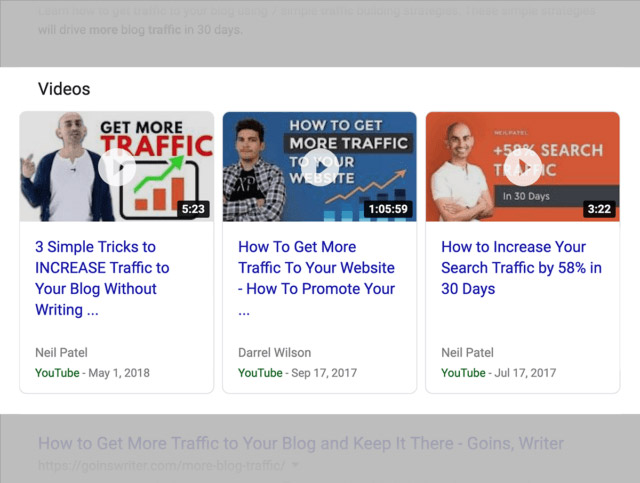Click Neil Patel under the 3 Simple Tricks video

[x=61, y=352]
